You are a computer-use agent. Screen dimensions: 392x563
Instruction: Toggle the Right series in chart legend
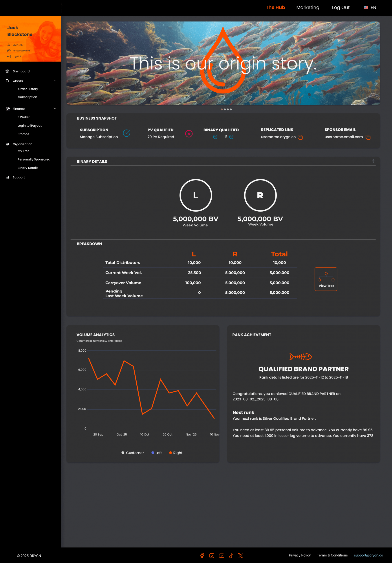pyautogui.click(x=176, y=453)
